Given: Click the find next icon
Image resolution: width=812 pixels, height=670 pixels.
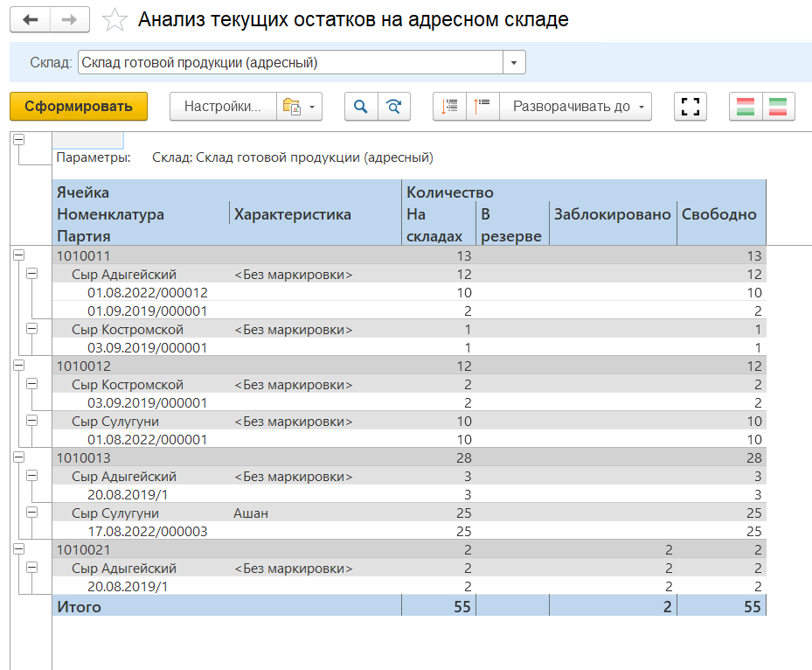Looking at the screenshot, I should click(394, 107).
